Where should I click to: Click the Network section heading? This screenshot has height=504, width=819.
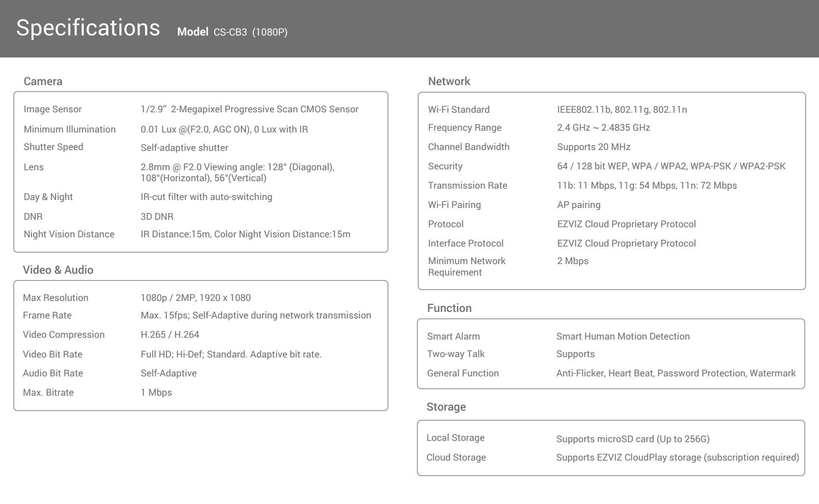pyautogui.click(x=449, y=81)
